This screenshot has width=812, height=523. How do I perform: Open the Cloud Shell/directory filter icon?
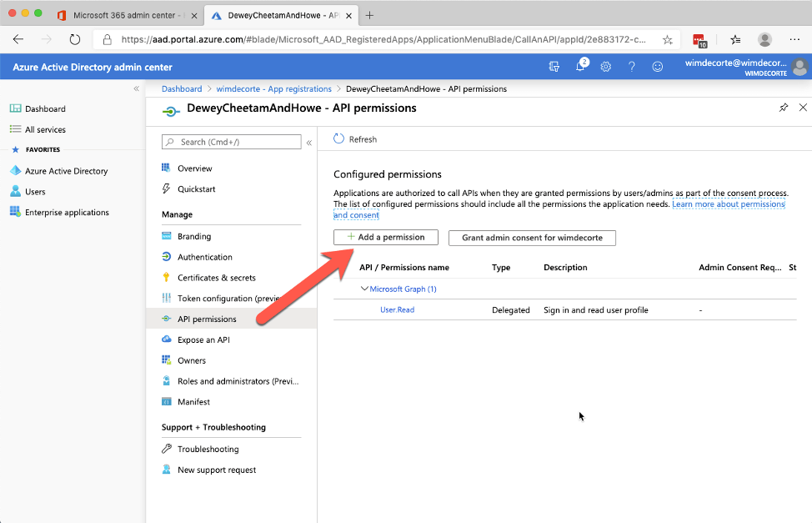pyautogui.click(x=554, y=67)
